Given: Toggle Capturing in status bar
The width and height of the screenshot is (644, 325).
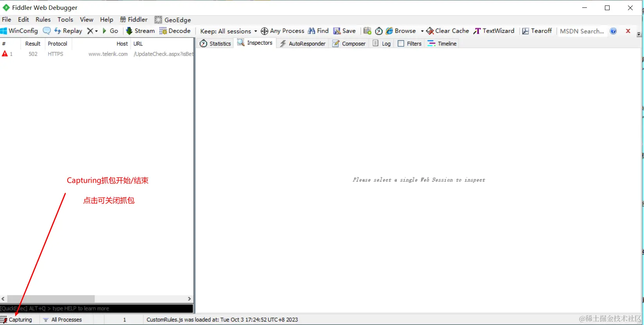Looking at the screenshot, I should pos(16,320).
